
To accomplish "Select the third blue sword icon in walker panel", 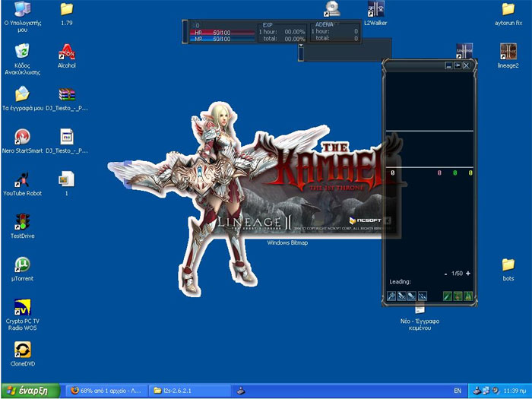I will tap(412, 296).
